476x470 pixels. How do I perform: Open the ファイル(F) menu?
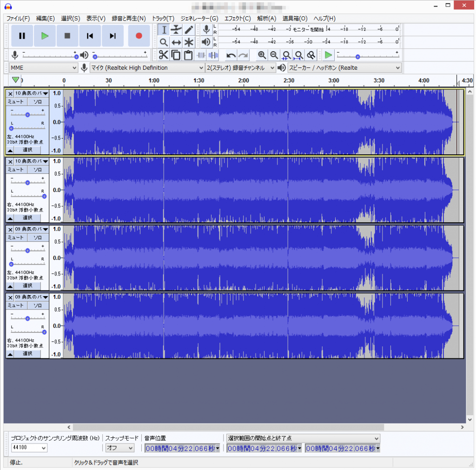[18, 19]
